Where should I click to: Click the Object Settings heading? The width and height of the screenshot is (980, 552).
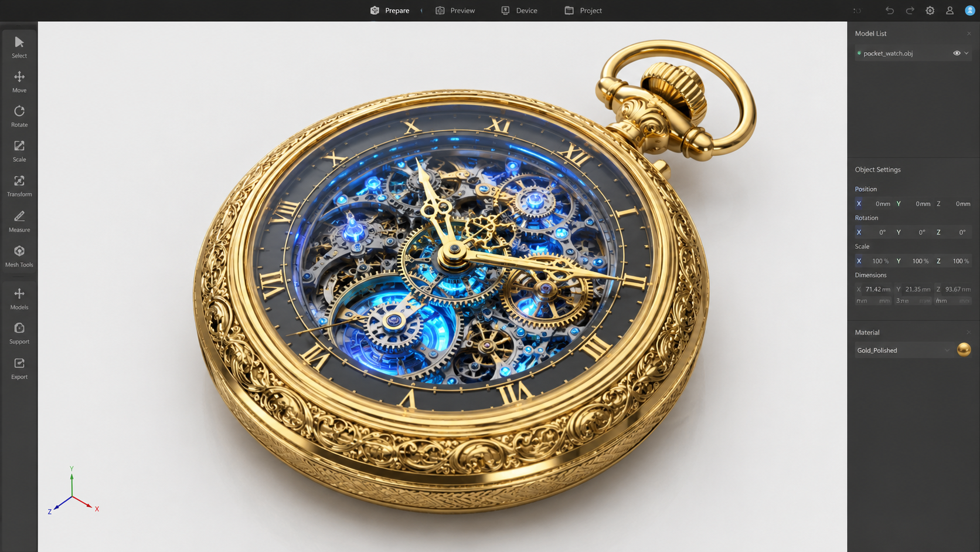coord(877,170)
